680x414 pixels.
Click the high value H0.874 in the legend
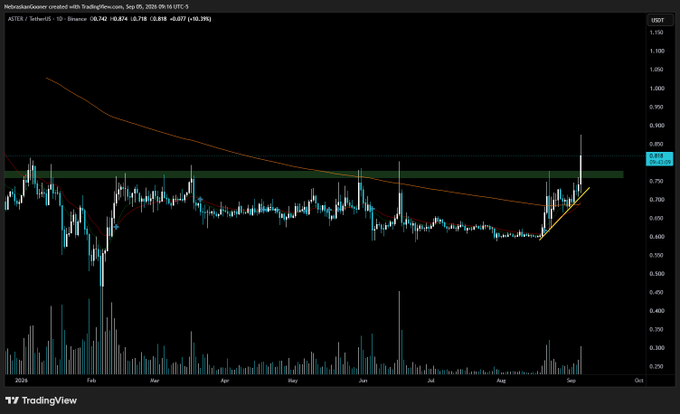(x=119, y=19)
